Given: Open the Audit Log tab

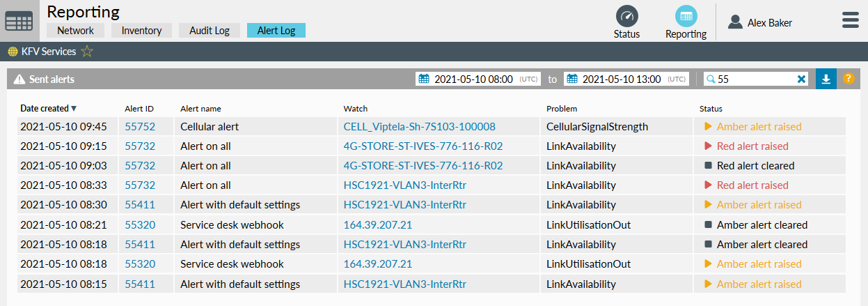Looking at the screenshot, I should coord(210,31).
